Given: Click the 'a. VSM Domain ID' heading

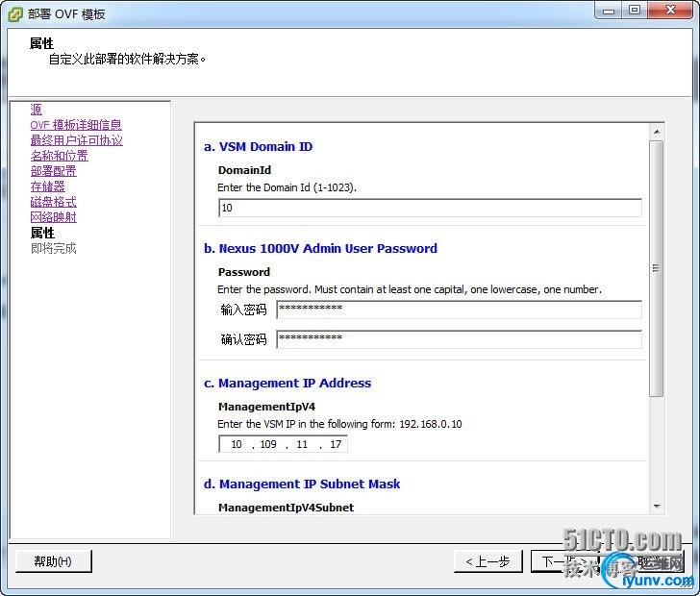Looking at the screenshot, I should coord(258,147).
